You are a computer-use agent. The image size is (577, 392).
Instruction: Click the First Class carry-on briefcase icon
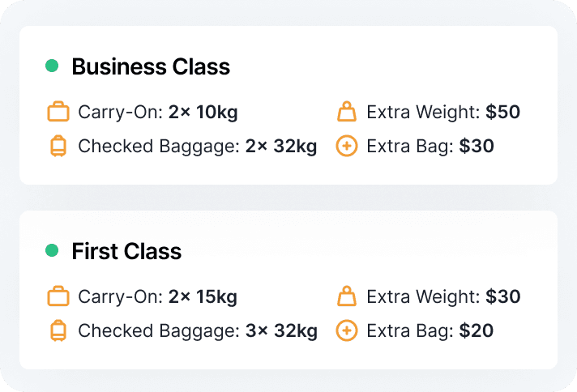(58, 296)
